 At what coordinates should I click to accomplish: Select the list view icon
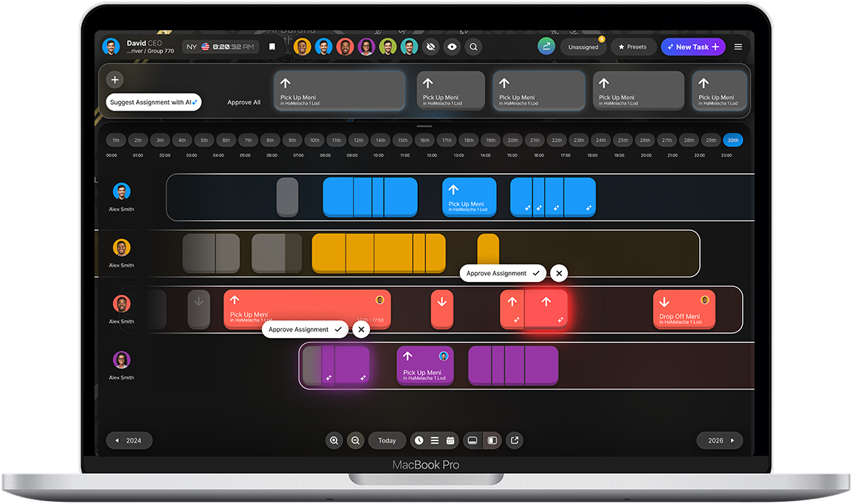pyautogui.click(x=436, y=440)
